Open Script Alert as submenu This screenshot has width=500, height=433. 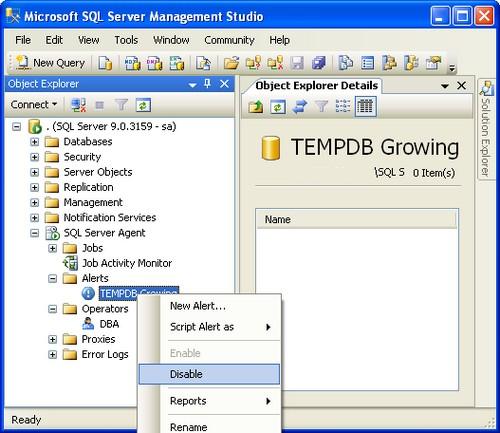tap(209, 327)
